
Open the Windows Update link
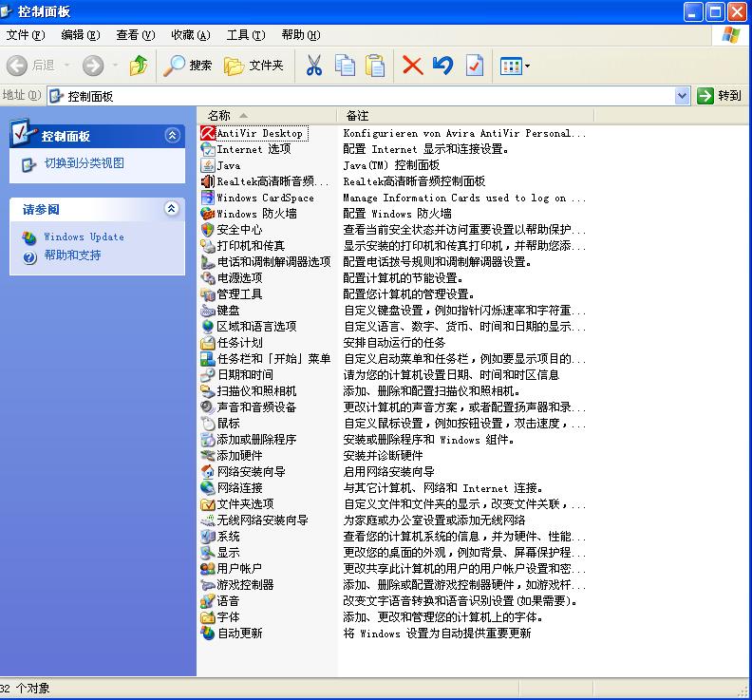click(x=84, y=236)
